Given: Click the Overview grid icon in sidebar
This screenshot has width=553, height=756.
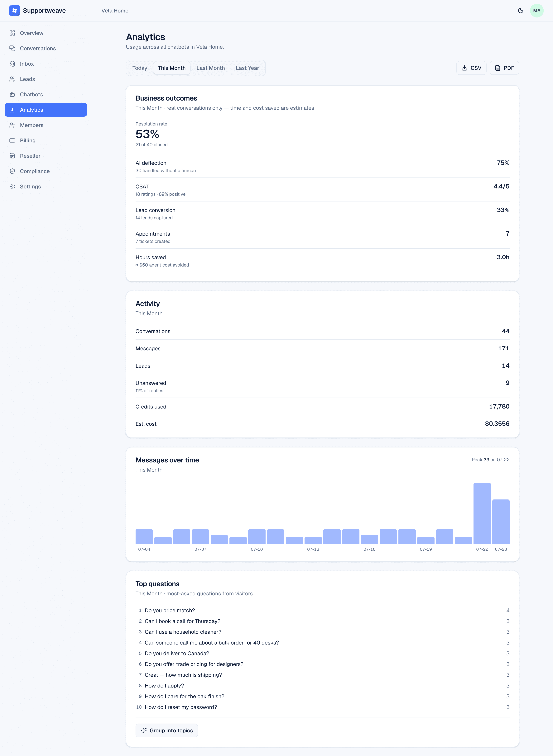Looking at the screenshot, I should click(x=12, y=33).
